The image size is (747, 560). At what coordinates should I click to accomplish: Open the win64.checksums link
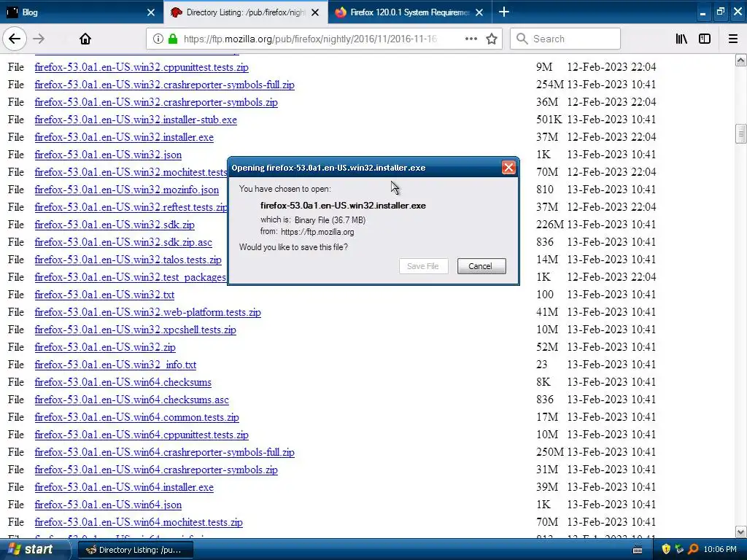pos(123,382)
